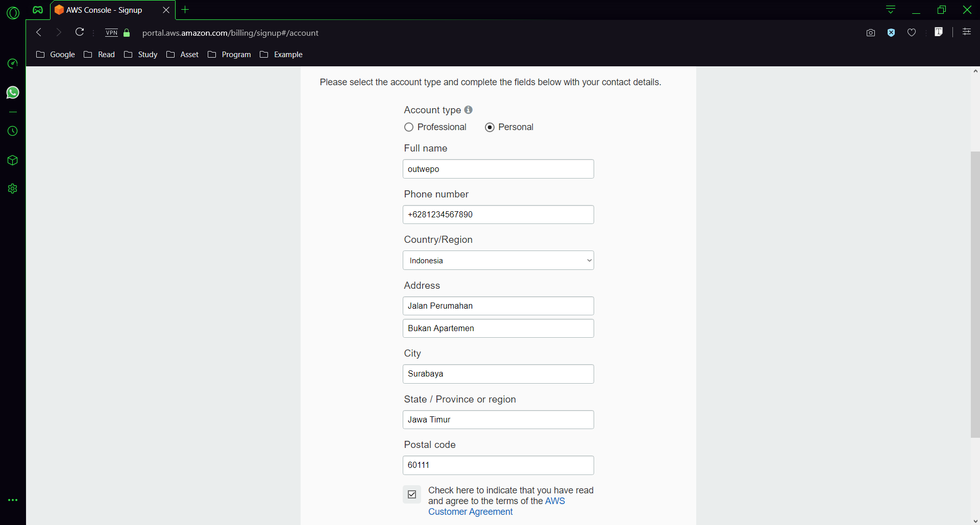
Task: Open WhatsApp in the sidebar
Action: 13,92
